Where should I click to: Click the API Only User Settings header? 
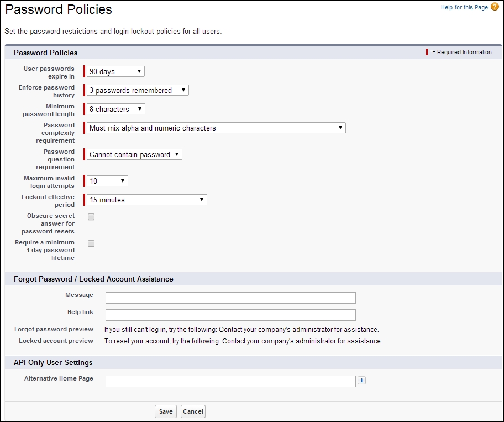(x=53, y=362)
